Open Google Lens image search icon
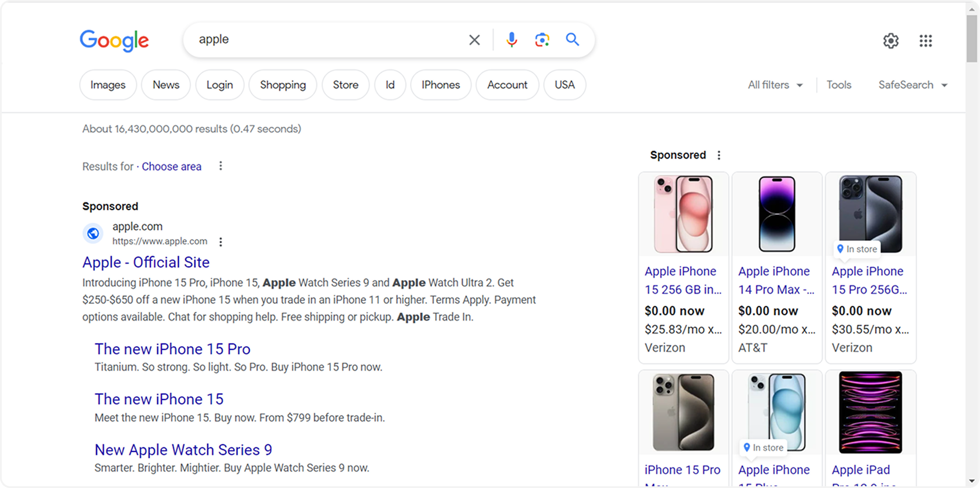This screenshot has width=980, height=488. pos(542,39)
